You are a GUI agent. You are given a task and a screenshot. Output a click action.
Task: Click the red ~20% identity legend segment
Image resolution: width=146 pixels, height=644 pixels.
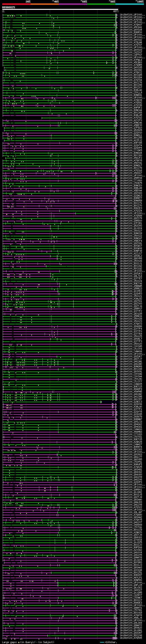tap(16, 4)
